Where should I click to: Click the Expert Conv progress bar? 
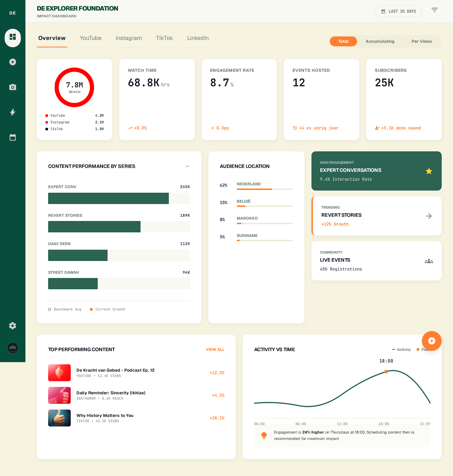coord(119,198)
